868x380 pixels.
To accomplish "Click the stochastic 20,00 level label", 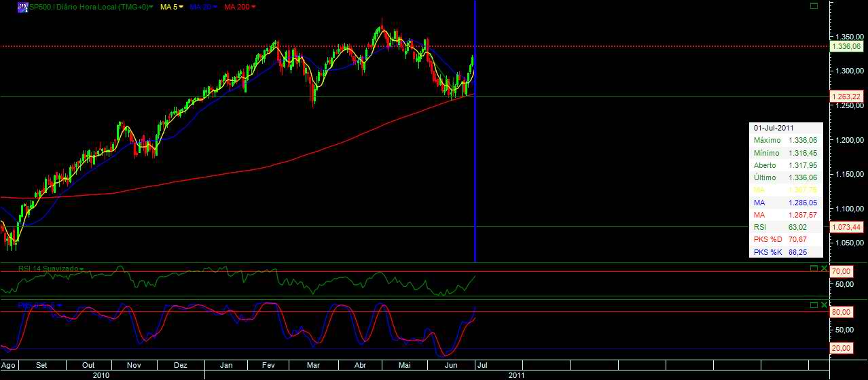I will click(842, 349).
